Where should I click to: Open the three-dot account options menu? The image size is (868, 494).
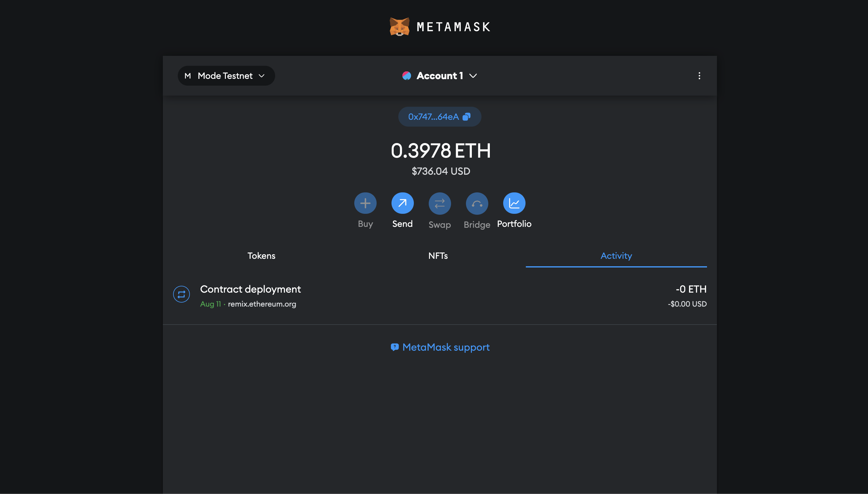click(x=699, y=76)
